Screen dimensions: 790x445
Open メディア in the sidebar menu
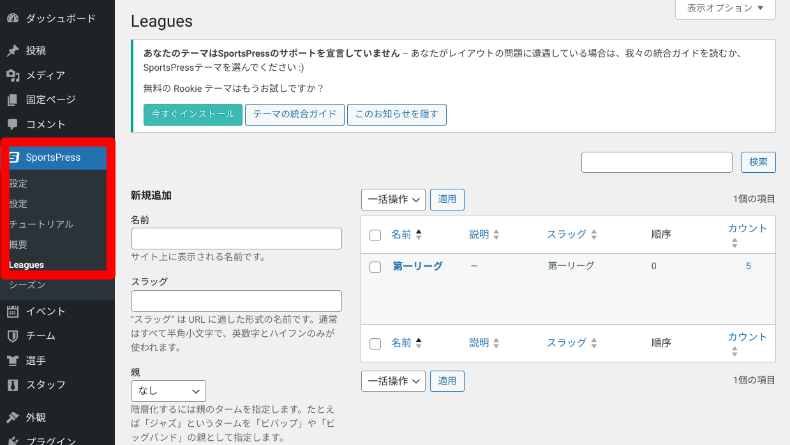point(45,75)
